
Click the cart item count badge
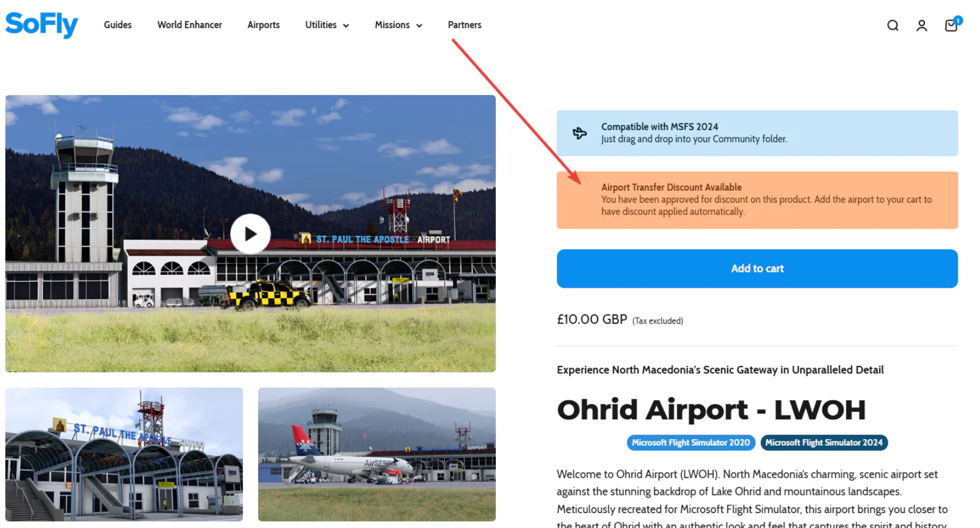pos(958,21)
